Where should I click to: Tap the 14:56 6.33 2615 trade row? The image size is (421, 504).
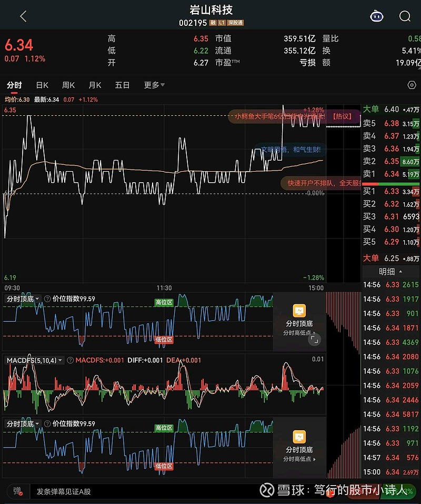391,285
